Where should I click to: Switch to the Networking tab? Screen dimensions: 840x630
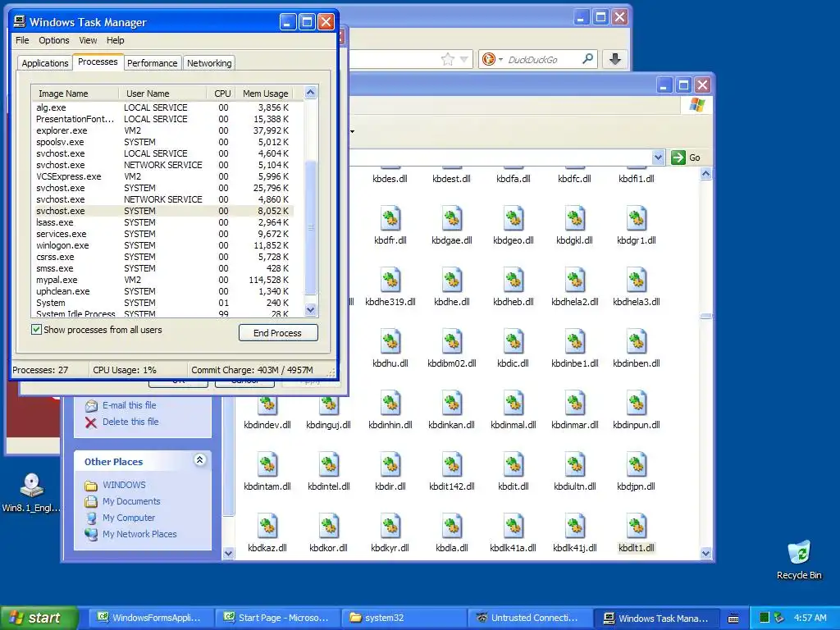pos(209,63)
